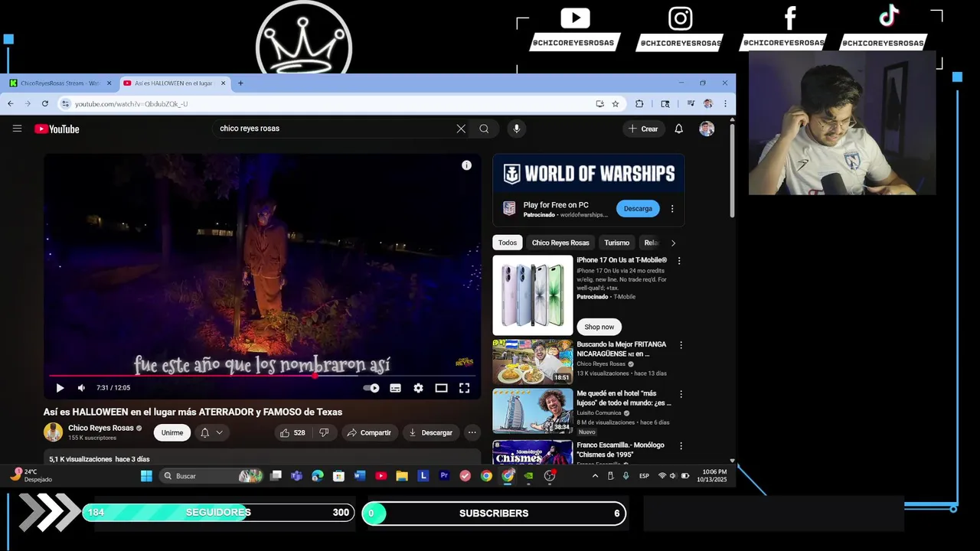Show hidden system tray icons chevron

click(595, 476)
